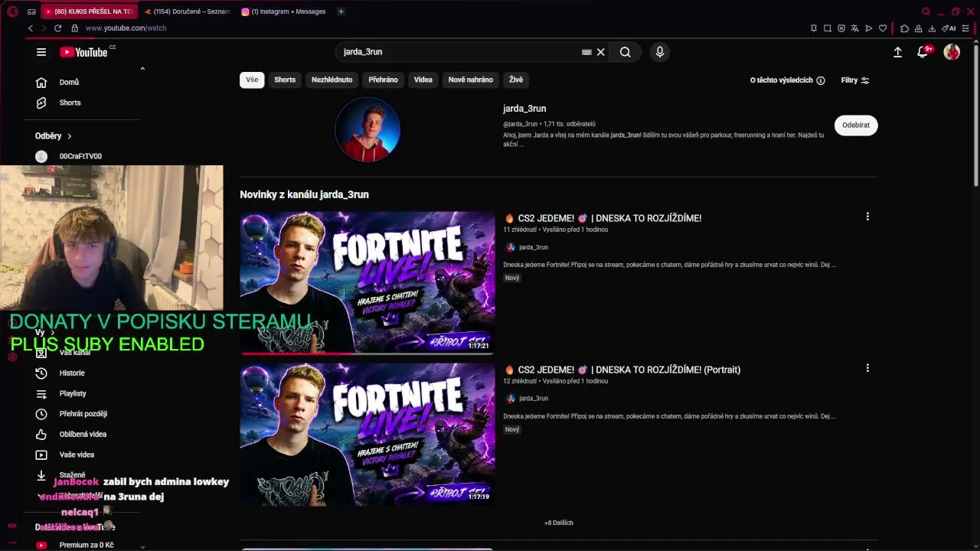This screenshot has width=980, height=551.
Task: Open the browser easy setup sliders icon
Action: tap(965, 28)
